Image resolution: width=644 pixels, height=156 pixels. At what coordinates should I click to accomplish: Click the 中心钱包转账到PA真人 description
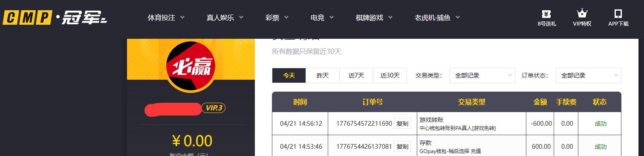coord(458,128)
